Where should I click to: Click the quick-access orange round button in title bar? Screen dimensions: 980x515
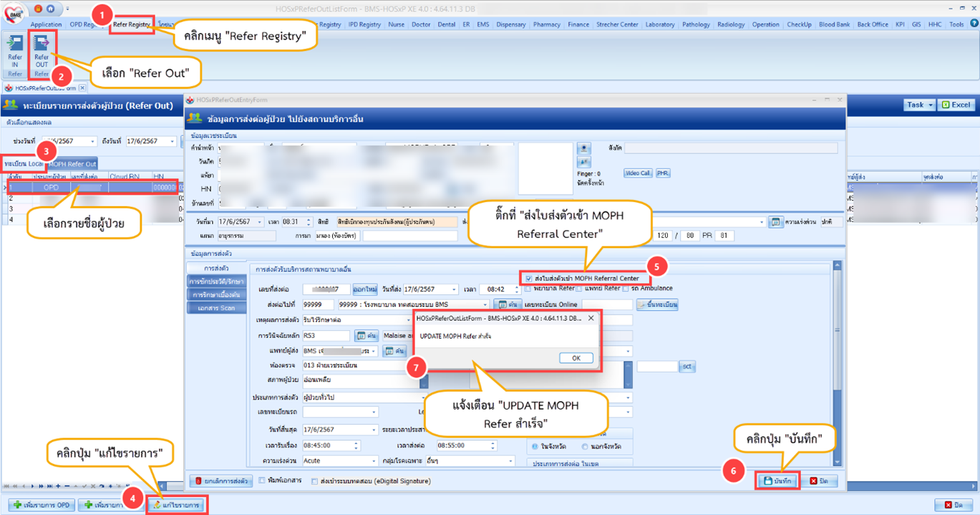(38, 9)
